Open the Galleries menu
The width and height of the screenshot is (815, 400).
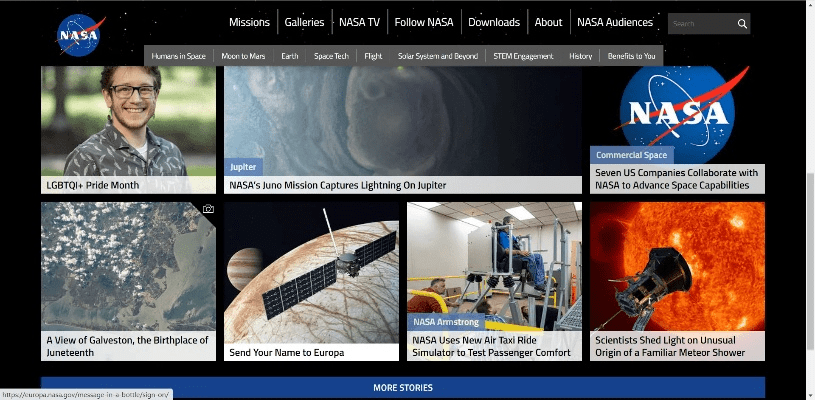pyautogui.click(x=304, y=22)
